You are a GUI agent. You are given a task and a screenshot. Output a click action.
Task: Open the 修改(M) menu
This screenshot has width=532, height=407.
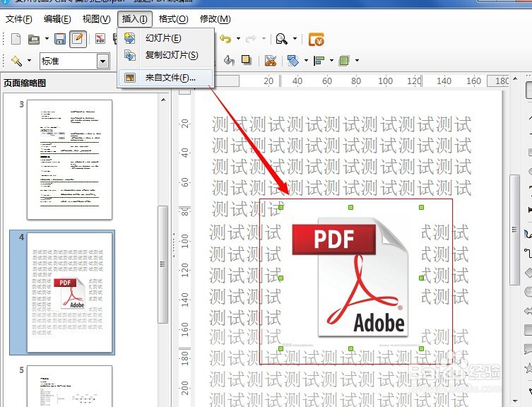pyautogui.click(x=215, y=19)
